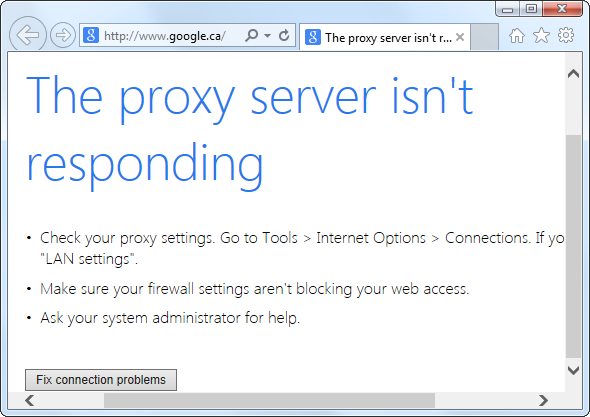Image resolution: width=590 pixels, height=417 pixels.
Task: Click the vertical scrollbar thumb
Action: (x=573, y=246)
